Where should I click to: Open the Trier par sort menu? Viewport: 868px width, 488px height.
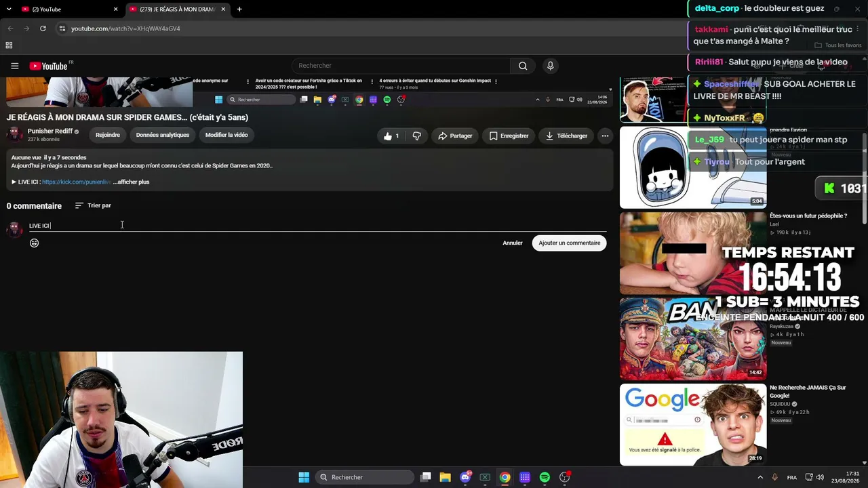click(x=93, y=205)
